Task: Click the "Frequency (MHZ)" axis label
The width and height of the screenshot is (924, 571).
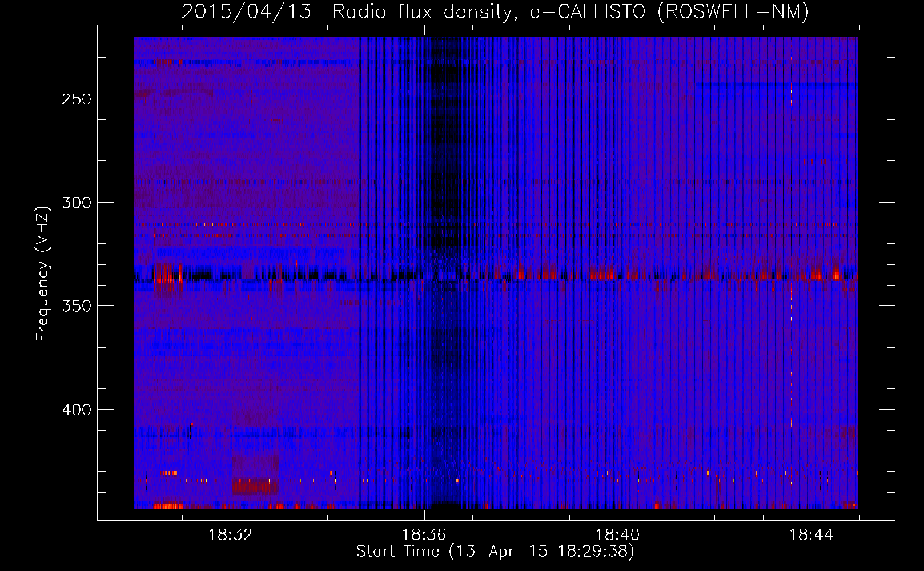Action: [x=43, y=274]
